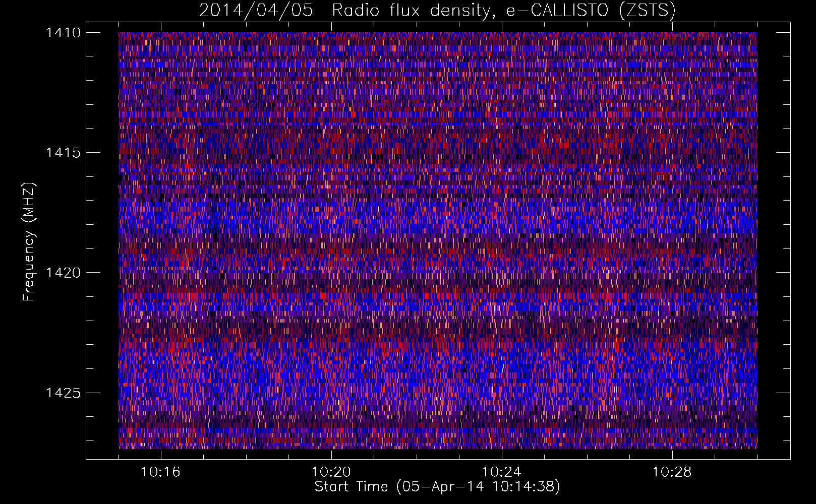Screen dimensions: 816x504
Task: Select the 1410 frequency tick label
Action: [x=63, y=33]
